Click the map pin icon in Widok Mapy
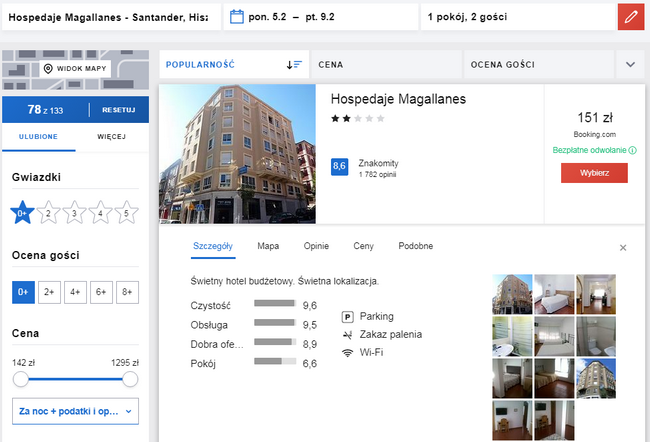 [x=48, y=68]
